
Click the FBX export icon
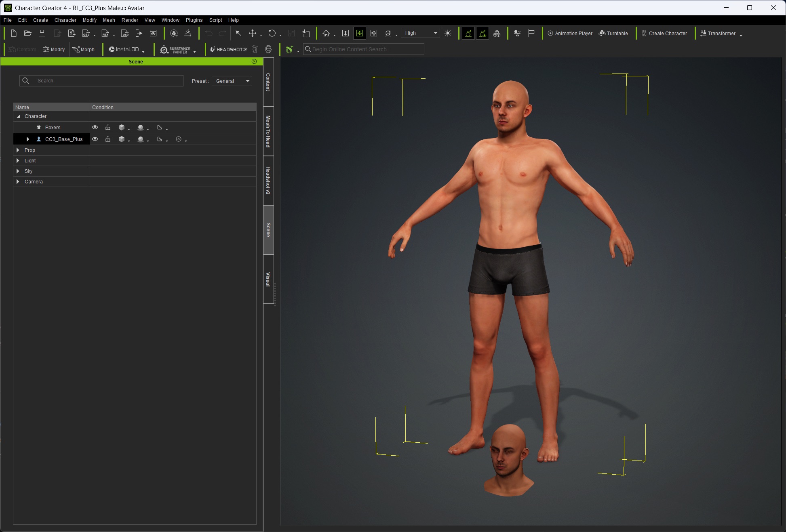pyautogui.click(x=105, y=33)
